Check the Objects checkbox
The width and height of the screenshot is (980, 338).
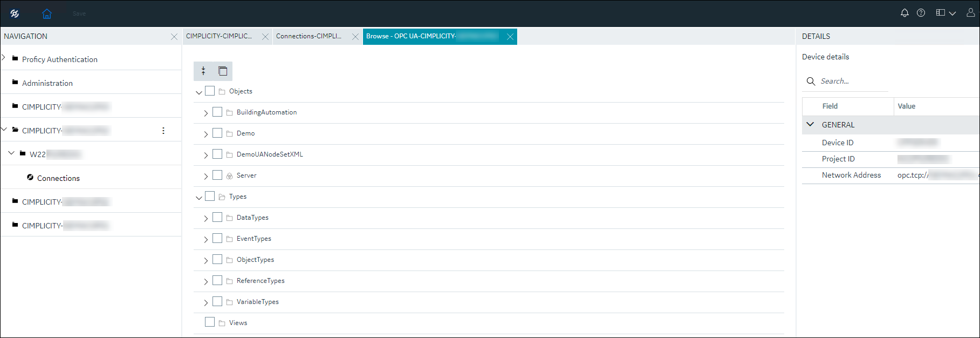point(210,91)
